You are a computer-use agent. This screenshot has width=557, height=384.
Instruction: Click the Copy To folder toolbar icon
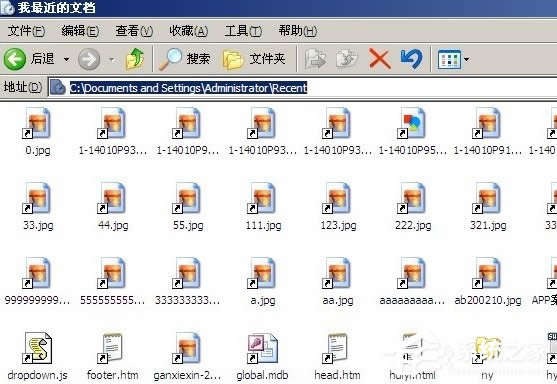click(x=347, y=59)
